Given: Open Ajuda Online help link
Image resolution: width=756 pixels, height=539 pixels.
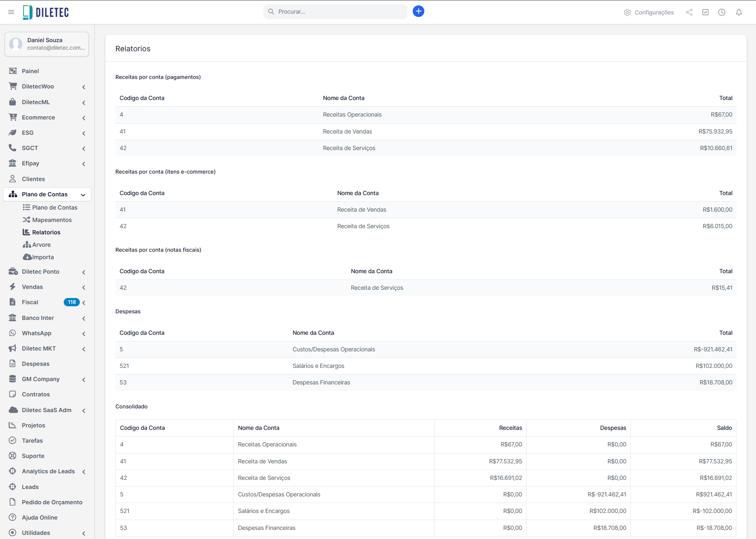Looking at the screenshot, I should click(x=39, y=518).
